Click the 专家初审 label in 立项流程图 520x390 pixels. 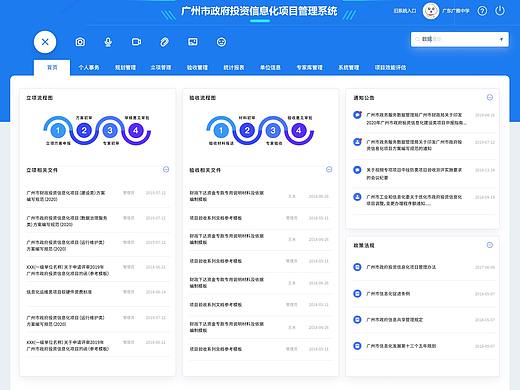(111, 143)
